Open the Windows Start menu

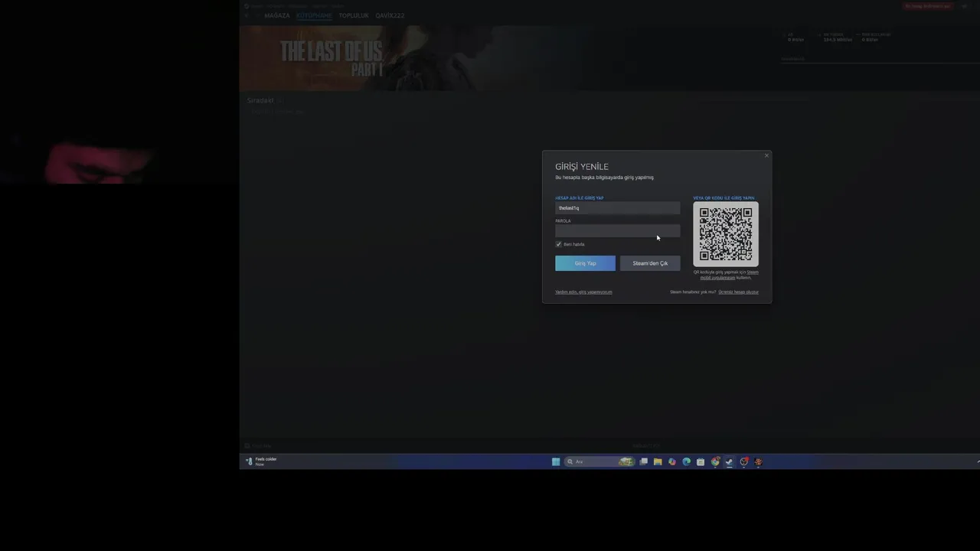pyautogui.click(x=556, y=461)
